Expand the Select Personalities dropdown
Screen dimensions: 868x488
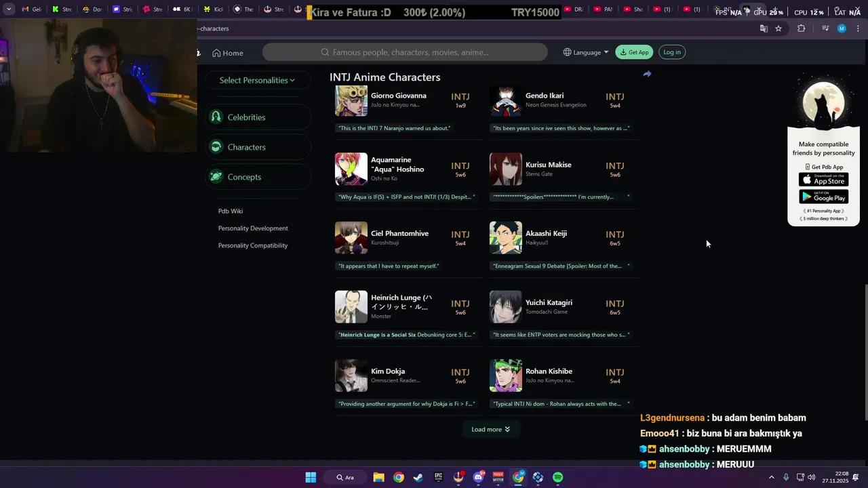[257, 80]
